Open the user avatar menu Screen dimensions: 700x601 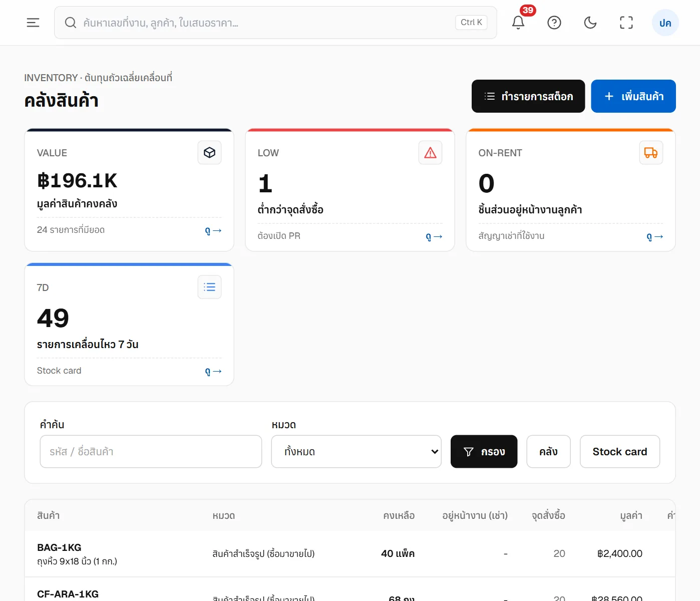pyautogui.click(x=665, y=23)
